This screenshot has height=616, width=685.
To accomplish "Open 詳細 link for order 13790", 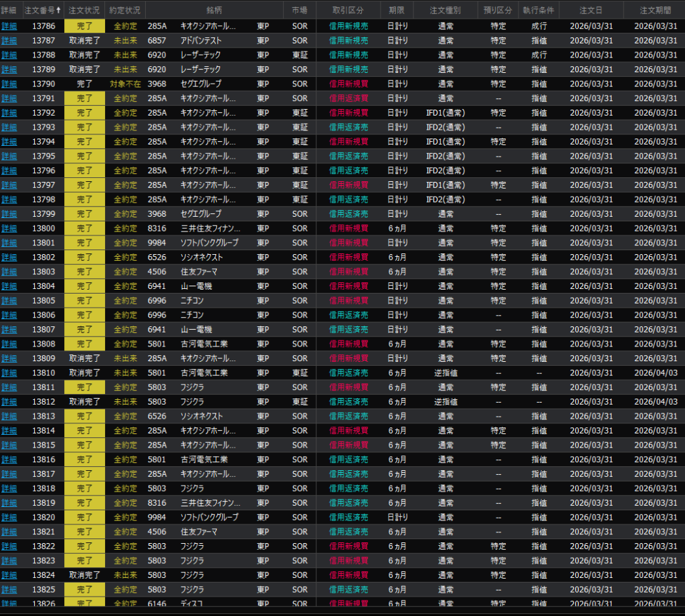I will tap(9, 84).
